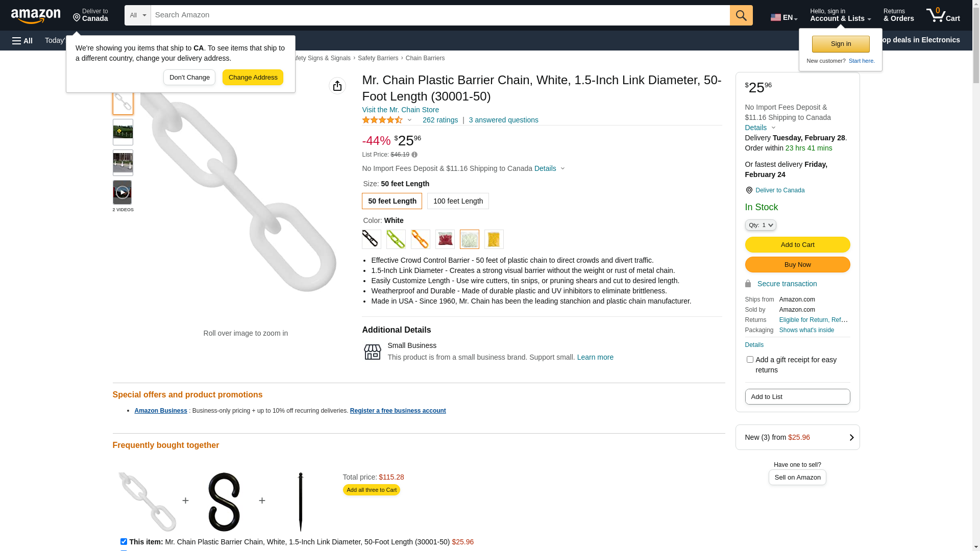
Task: Click the List Price info icon
Action: [414, 155]
